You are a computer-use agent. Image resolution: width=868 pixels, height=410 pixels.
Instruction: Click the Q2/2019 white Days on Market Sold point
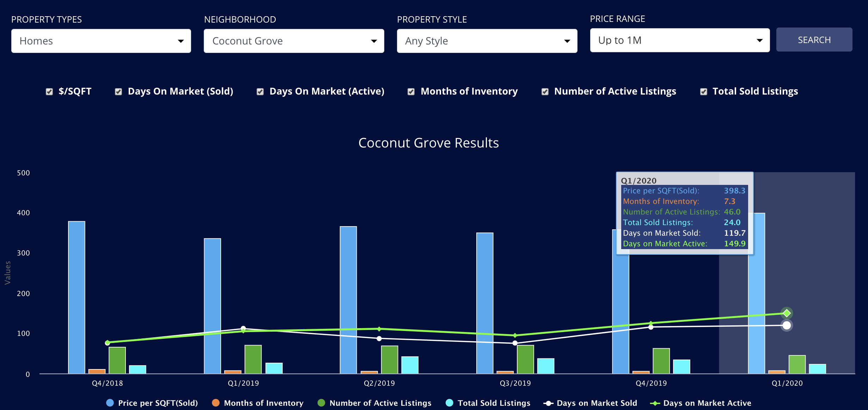tap(379, 338)
